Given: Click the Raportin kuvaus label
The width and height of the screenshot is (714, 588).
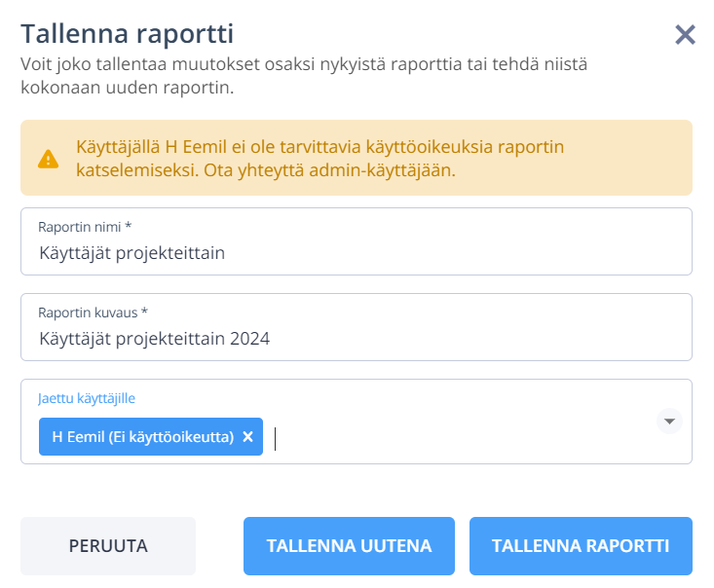Looking at the screenshot, I should 93,312.
